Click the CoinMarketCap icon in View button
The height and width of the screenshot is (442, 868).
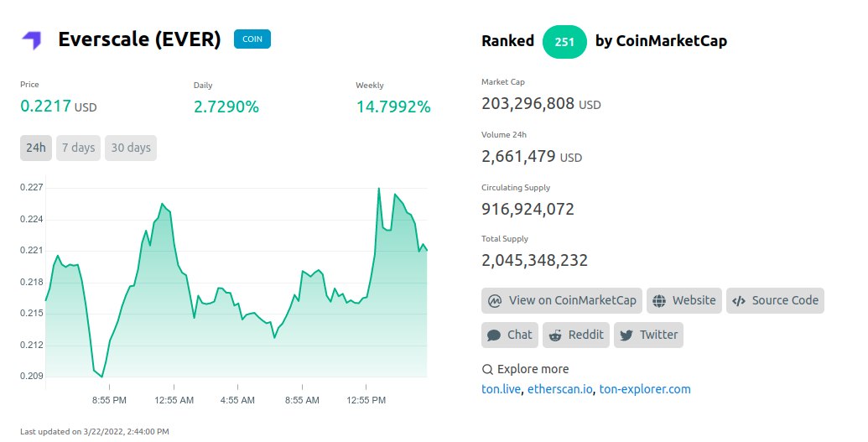(495, 300)
